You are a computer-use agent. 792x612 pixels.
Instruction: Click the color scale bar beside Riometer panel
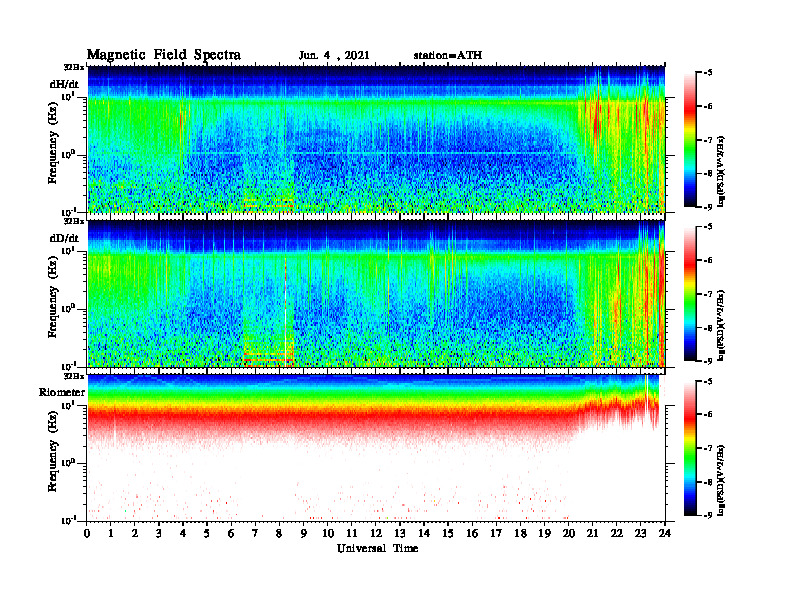coord(690,448)
